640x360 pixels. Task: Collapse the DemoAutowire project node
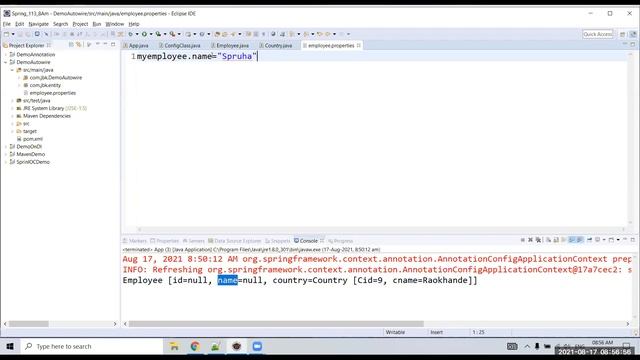coord(5,62)
